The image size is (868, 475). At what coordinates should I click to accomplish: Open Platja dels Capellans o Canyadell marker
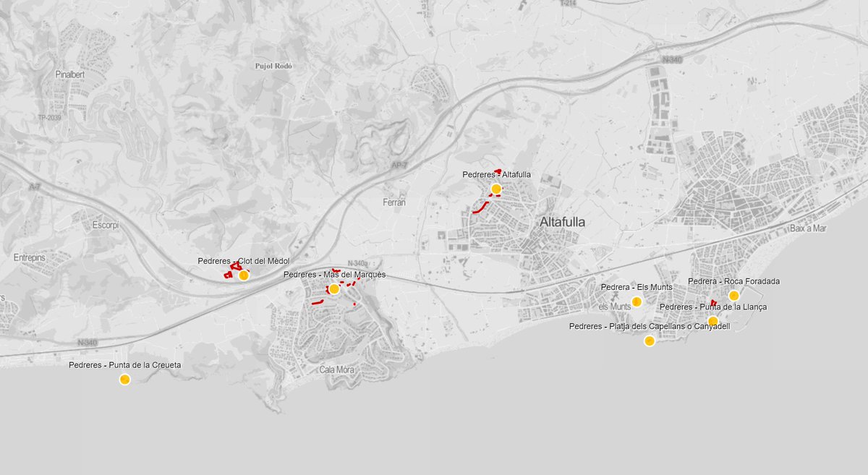pyautogui.click(x=650, y=341)
